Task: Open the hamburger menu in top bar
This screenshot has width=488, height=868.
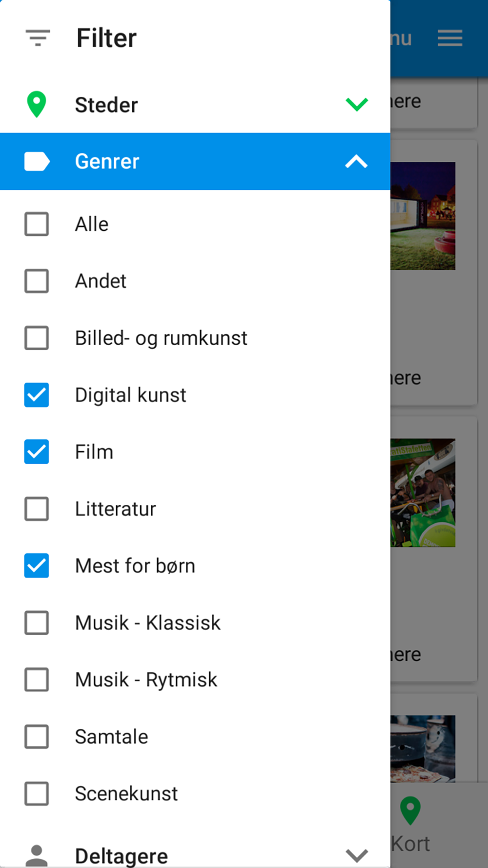Action: pyautogui.click(x=450, y=38)
